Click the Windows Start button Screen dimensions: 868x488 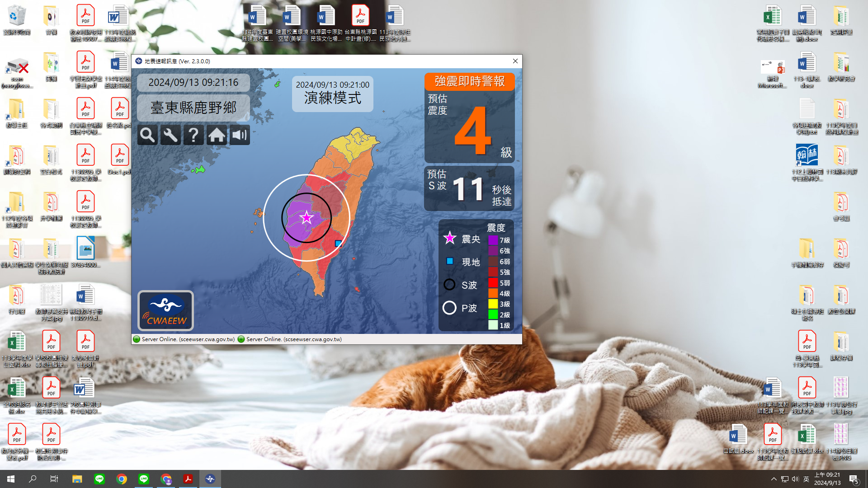[x=11, y=479]
